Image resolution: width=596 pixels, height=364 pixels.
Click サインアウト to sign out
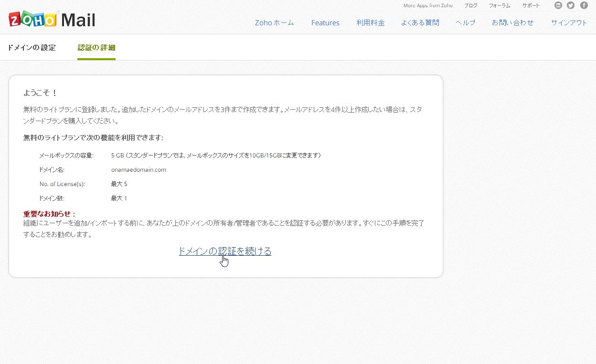click(x=569, y=22)
